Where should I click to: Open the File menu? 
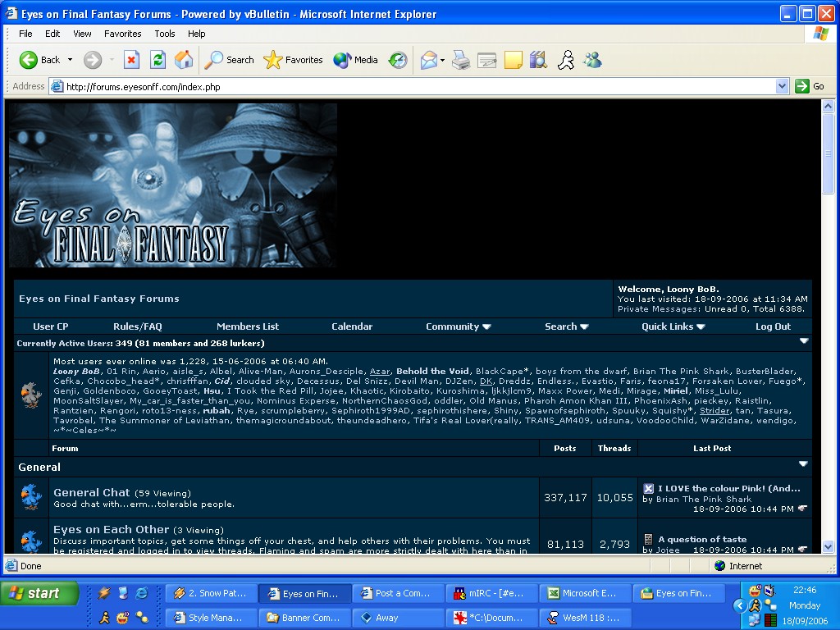(x=25, y=33)
